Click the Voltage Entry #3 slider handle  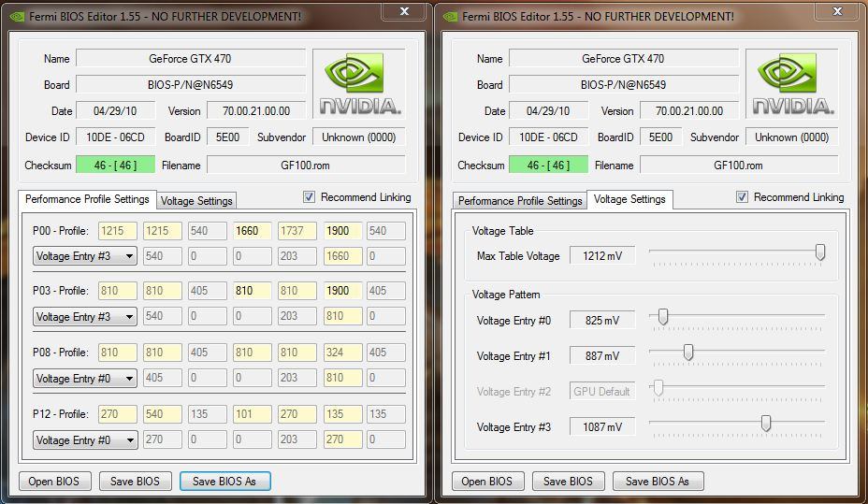[766, 424]
